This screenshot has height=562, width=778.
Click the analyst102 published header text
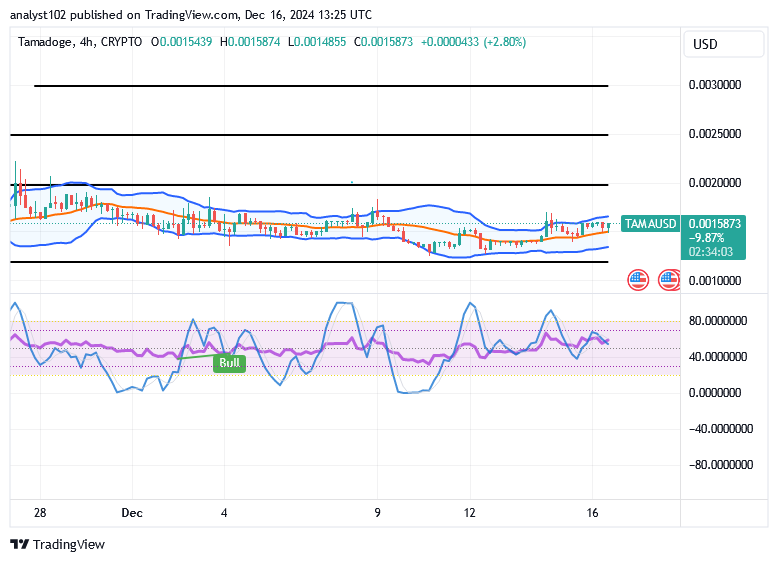(x=191, y=15)
